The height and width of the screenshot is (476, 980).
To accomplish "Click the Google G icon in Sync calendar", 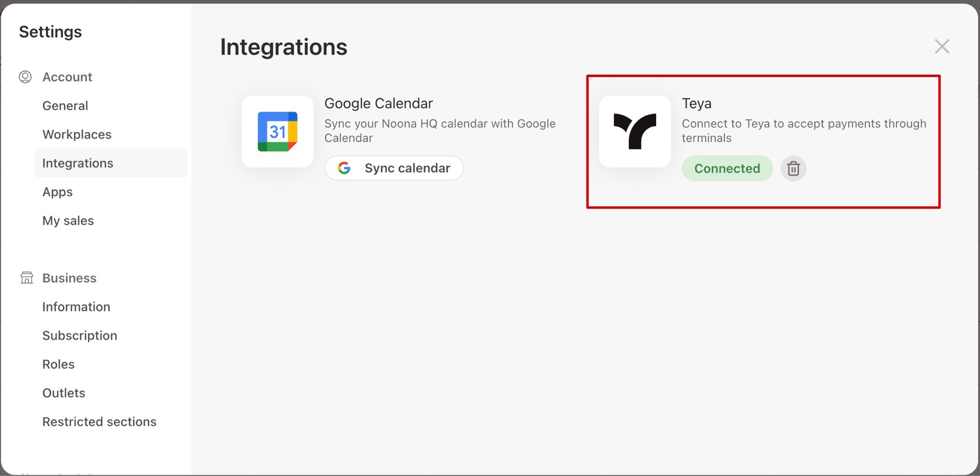I will (x=344, y=168).
